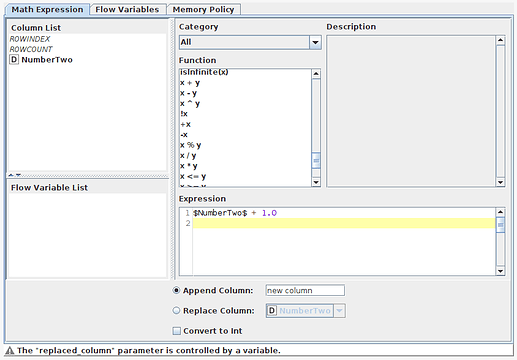Select the x * y function
Viewport: 517px width, 360px height.
(x=189, y=166)
